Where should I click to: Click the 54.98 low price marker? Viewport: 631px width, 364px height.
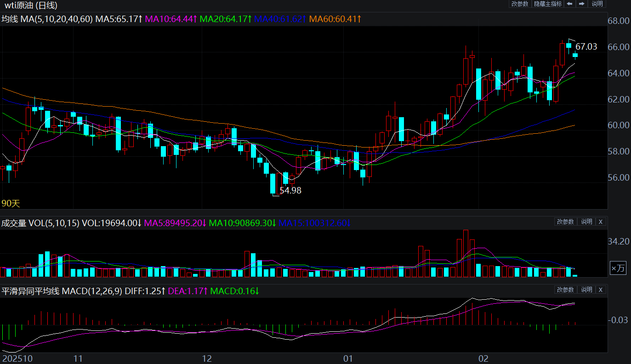coord(290,190)
